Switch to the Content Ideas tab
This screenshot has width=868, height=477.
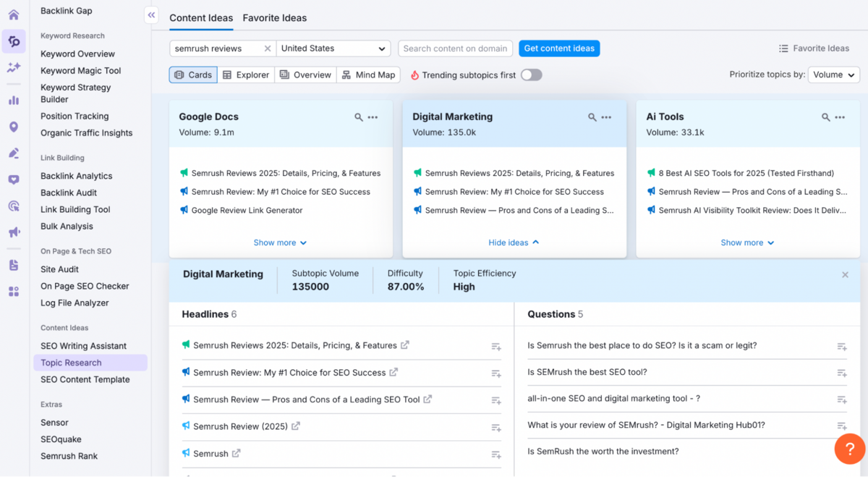201,18
